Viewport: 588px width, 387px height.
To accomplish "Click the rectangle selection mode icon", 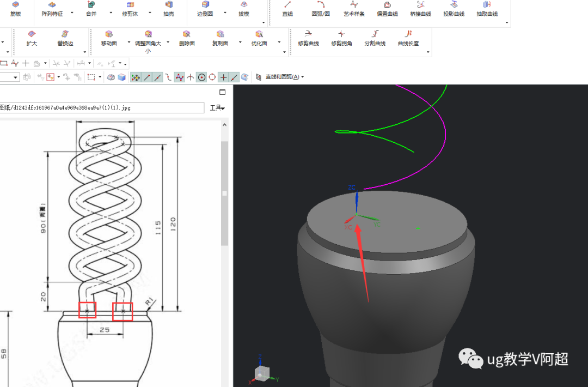I will pyautogui.click(x=91, y=77).
